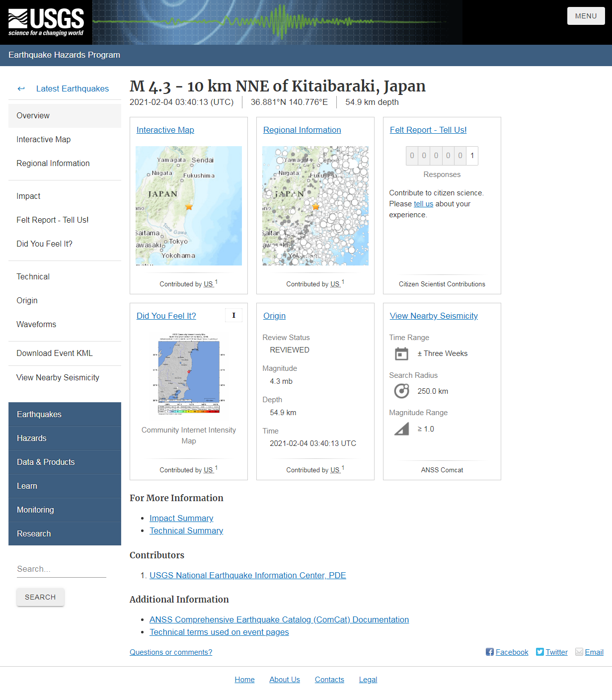The image size is (612, 700).
Task: Open the Monitoring menu item
Action: click(35, 510)
